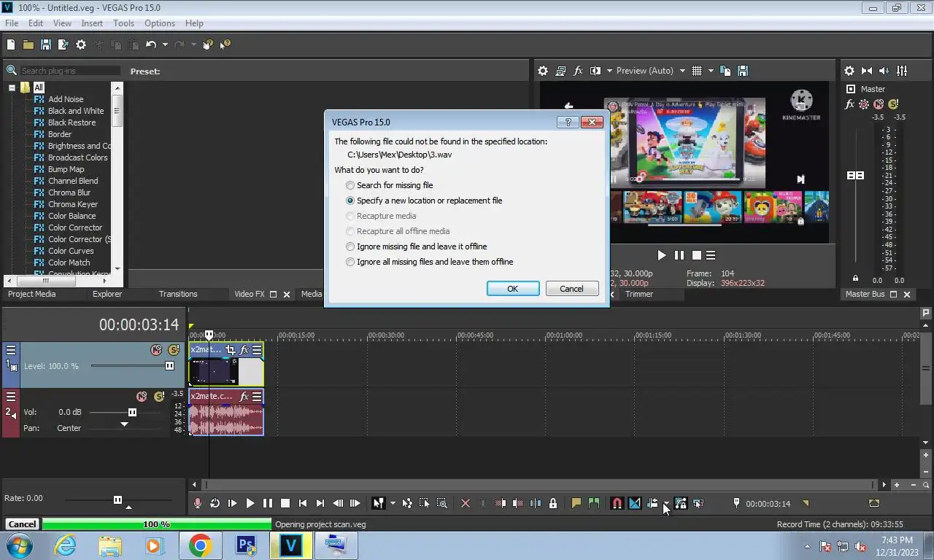The image size is (934, 560).
Task: Click Dim Output icon in Master Bus
Action: coord(884,71)
